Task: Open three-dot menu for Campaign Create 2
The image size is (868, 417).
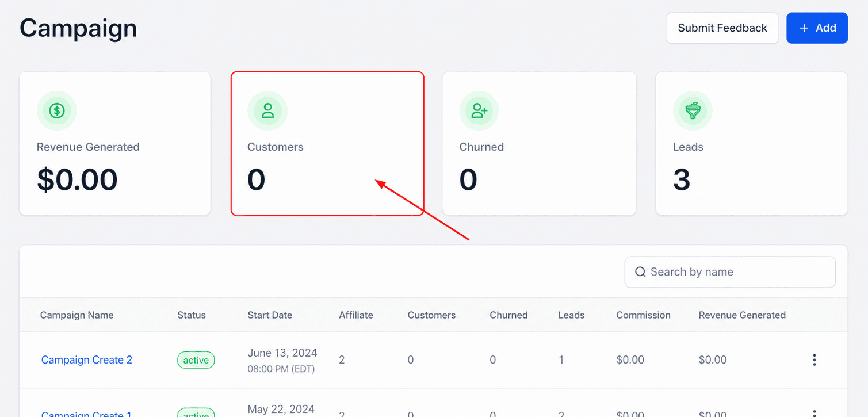Action: (814, 360)
